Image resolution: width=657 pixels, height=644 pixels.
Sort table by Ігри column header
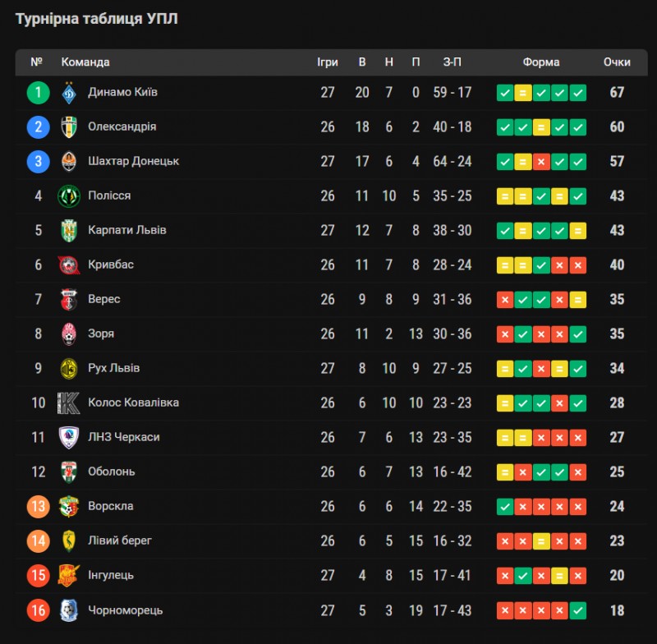327,62
